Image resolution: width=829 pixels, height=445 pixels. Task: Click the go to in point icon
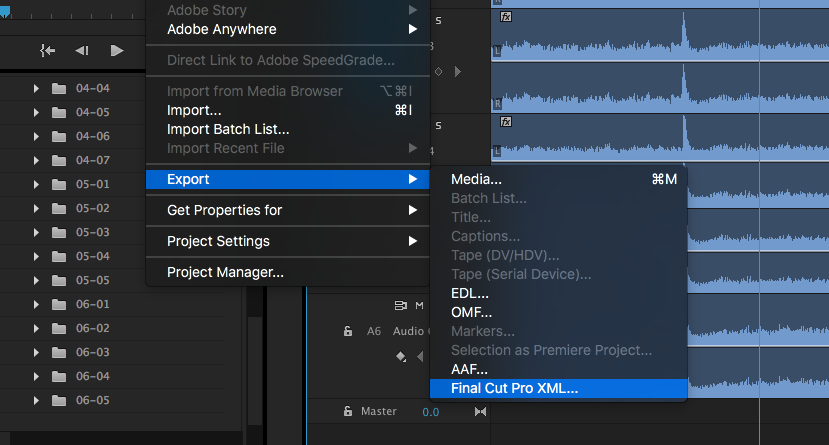[x=48, y=51]
